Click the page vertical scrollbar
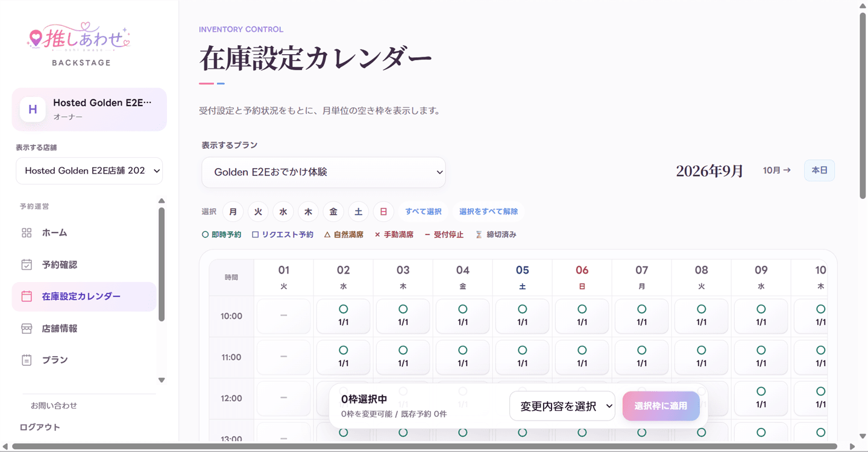Image resolution: width=868 pixels, height=452 pixels. [x=863, y=106]
